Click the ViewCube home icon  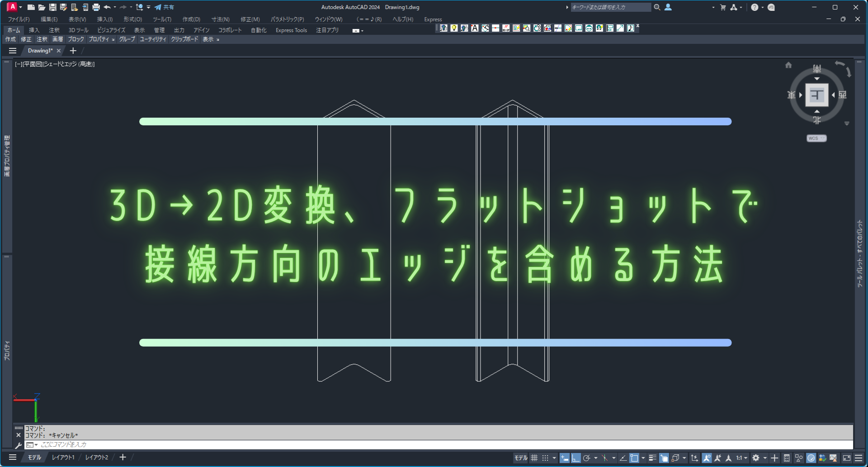[788, 65]
